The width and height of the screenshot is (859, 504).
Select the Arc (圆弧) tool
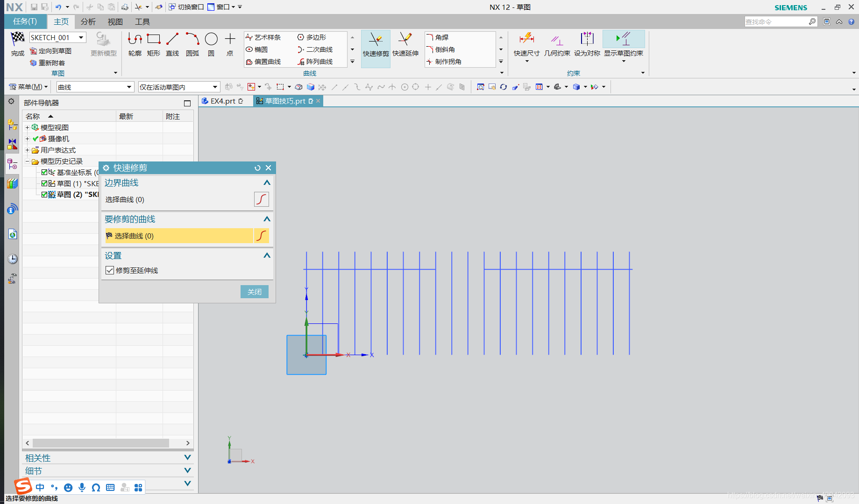click(x=192, y=44)
